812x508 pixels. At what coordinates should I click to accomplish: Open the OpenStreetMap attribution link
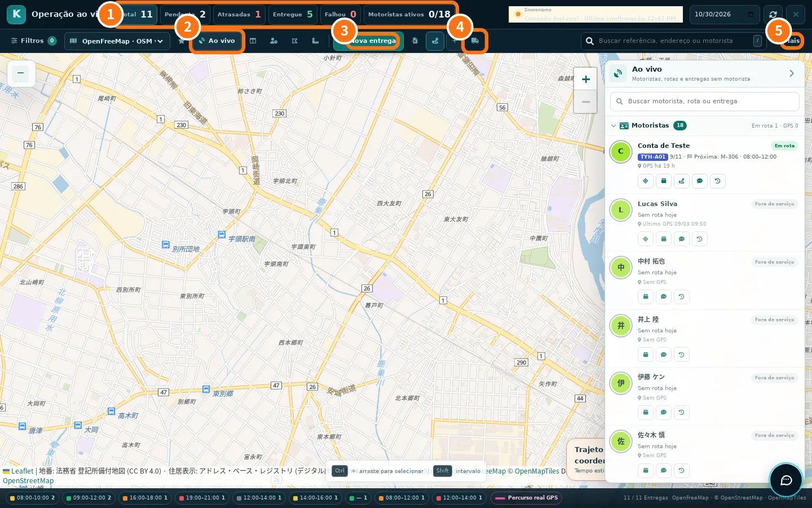(28, 481)
